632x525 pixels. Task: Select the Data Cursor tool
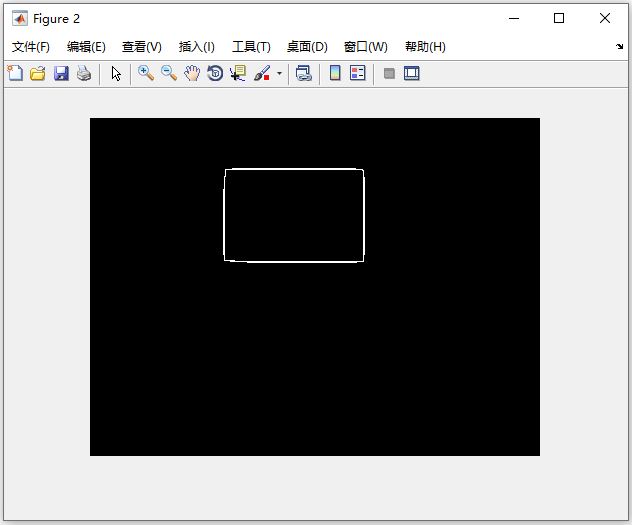tap(238, 74)
